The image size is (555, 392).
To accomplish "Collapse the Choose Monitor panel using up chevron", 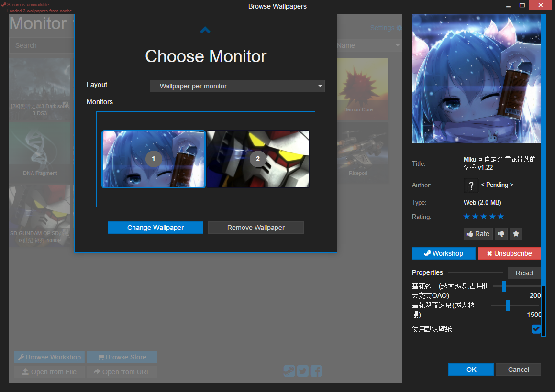I will pos(205,30).
